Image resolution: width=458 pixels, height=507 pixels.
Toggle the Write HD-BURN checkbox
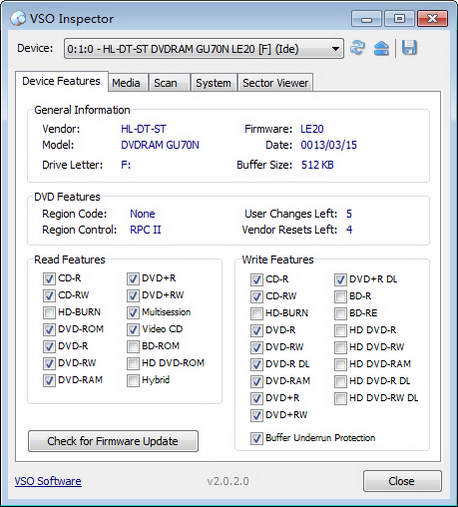point(256,313)
